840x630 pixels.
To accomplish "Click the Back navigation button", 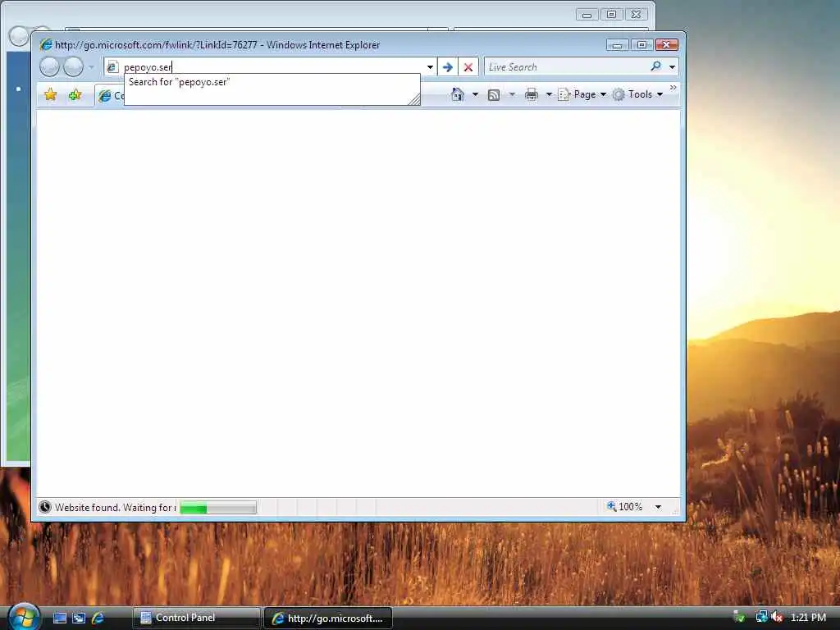I will [49, 67].
